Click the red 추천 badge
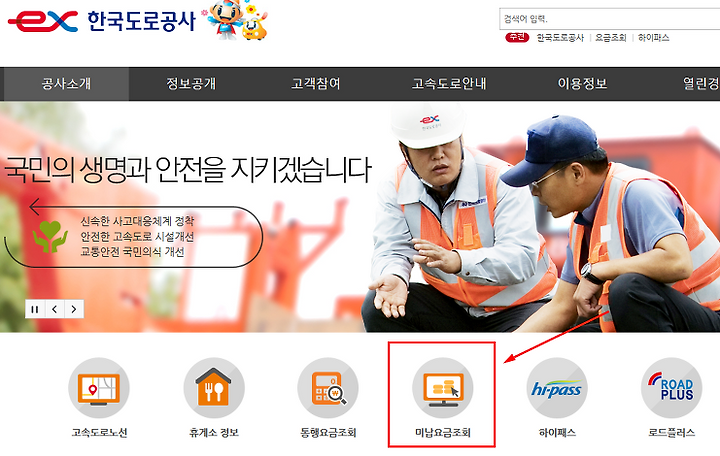The height and width of the screenshot is (456, 720). [x=517, y=37]
